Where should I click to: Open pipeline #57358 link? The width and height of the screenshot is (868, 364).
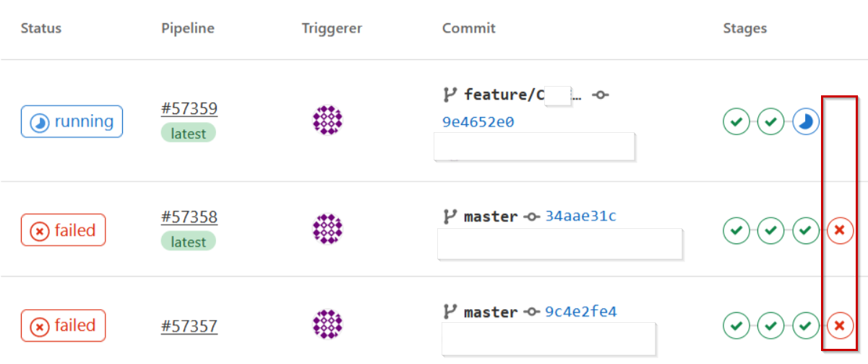[x=189, y=217]
